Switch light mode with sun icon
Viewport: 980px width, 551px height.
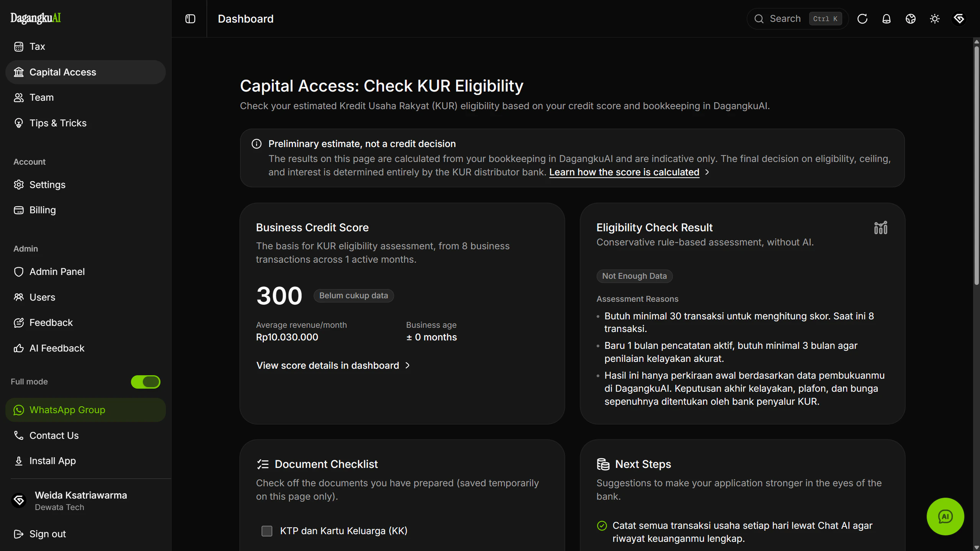coord(935,19)
